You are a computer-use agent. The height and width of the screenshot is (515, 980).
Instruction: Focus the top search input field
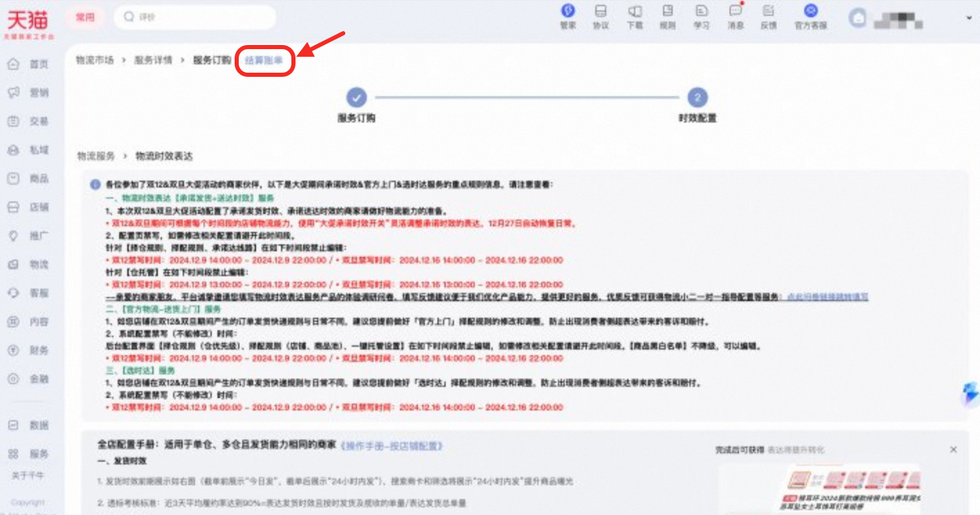click(194, 17)
